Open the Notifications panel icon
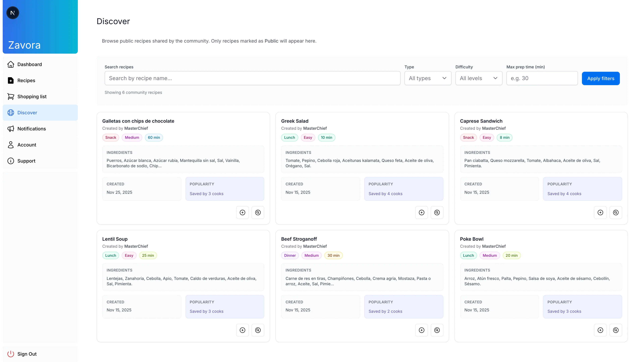The height and width of the screenshot is (362, 644). pos(11,129)
